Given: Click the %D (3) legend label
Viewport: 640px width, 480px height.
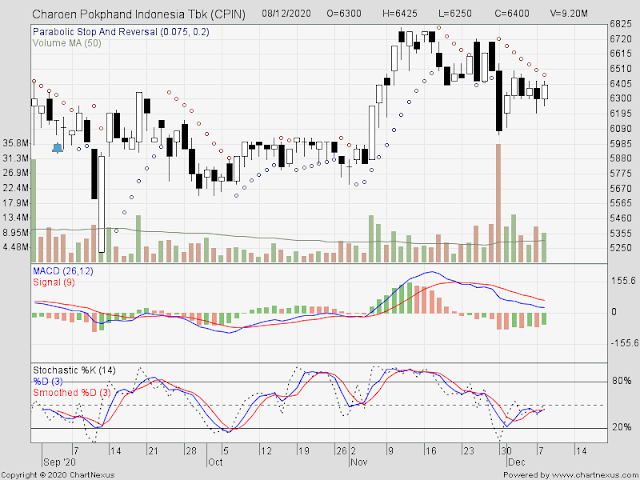Looking at the screenshot, I should 48,381.
